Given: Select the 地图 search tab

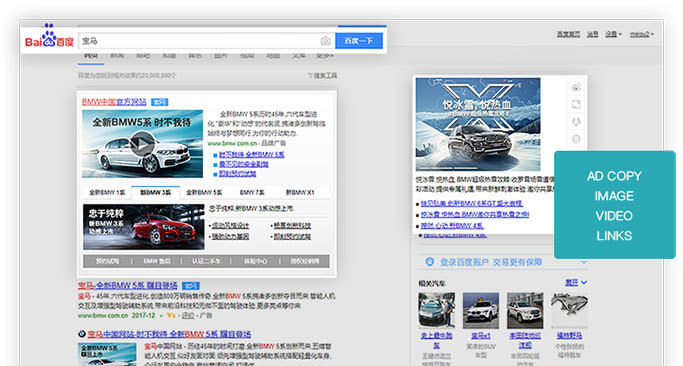Looking at the screenshot, I should tap(273, 56).
